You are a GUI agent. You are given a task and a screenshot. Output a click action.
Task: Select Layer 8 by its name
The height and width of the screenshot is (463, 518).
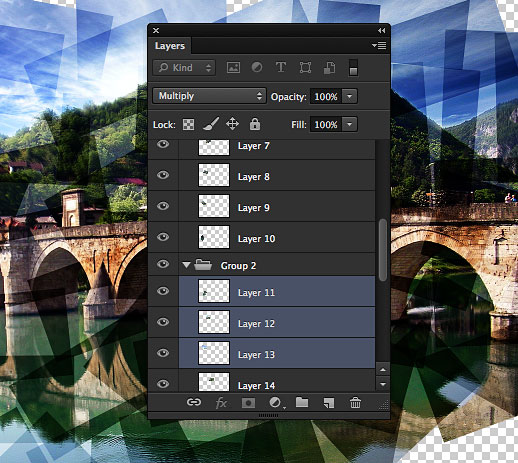(254, 177)
